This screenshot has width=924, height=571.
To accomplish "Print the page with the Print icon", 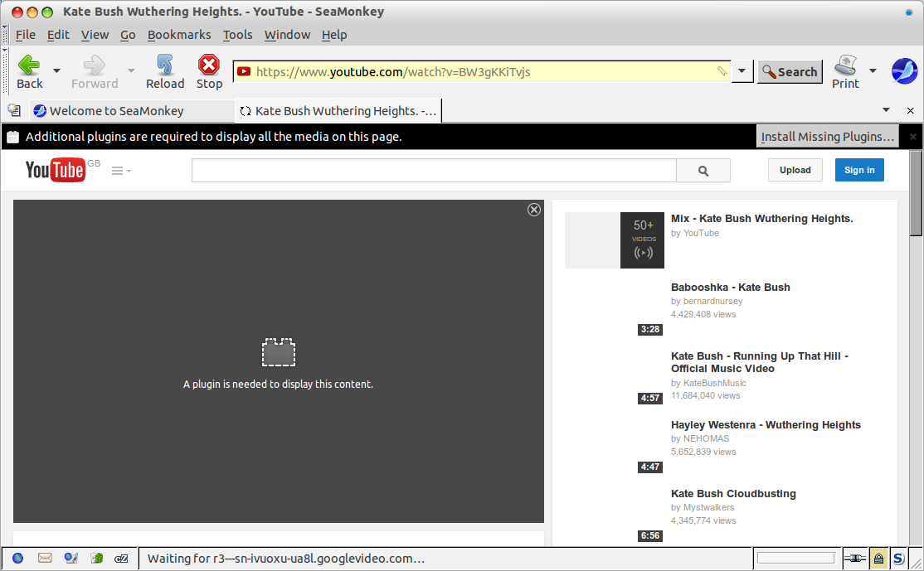I will 845,72.
